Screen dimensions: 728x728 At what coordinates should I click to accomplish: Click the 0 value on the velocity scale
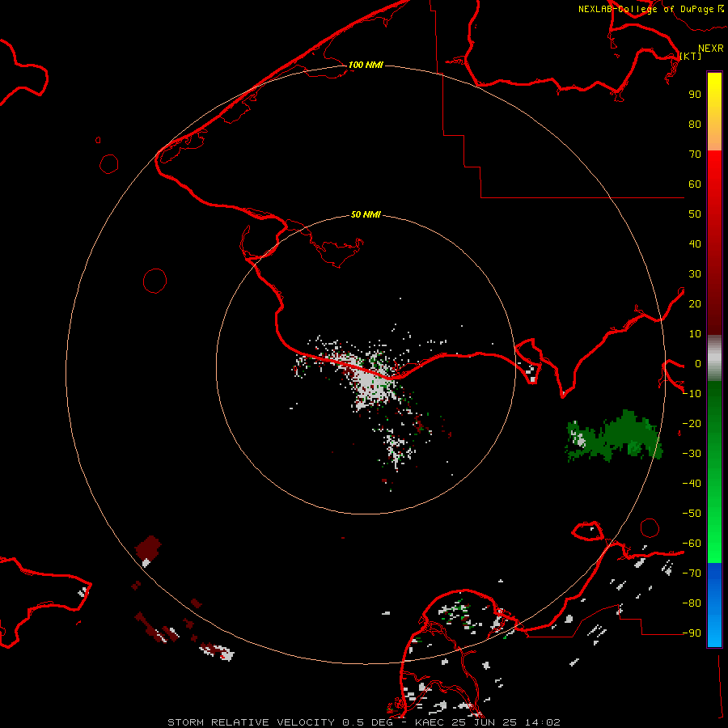coord(698,363)
